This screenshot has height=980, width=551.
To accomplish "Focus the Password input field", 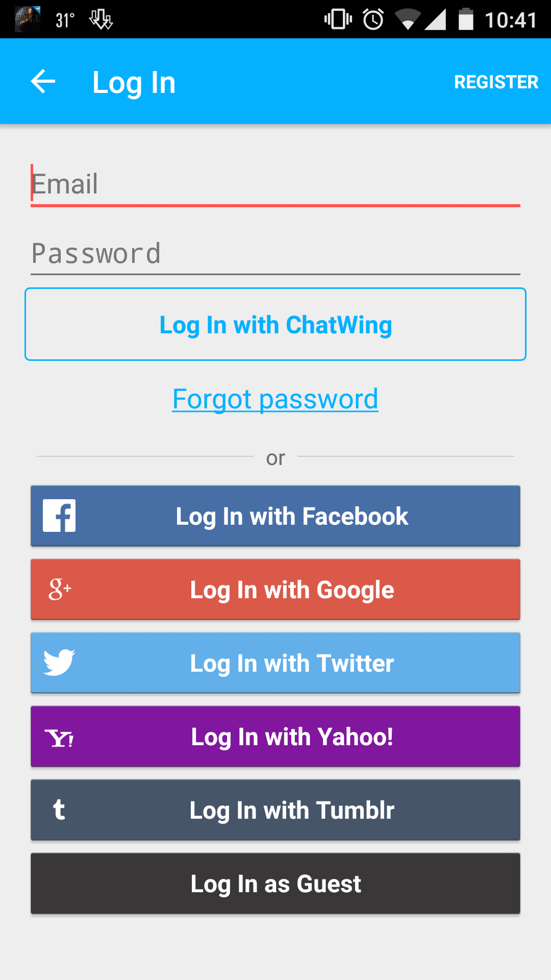I will click(x=275, y=254).
